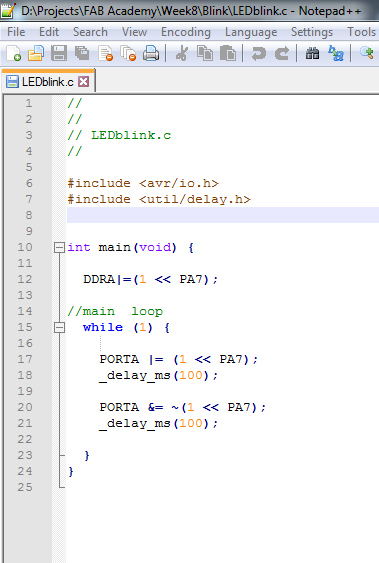
Task: Click the highlighted empty line 8
Action: 223,215
